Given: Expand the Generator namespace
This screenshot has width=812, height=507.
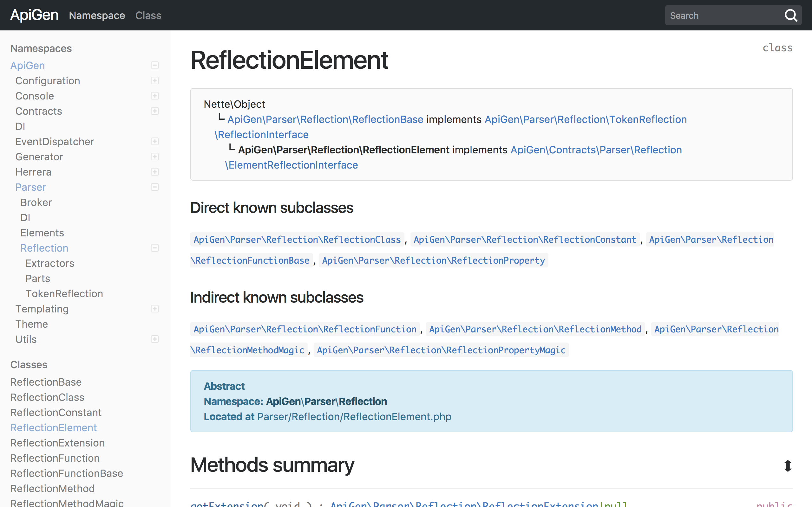Looking at the screenshot, I should tap(155, 156).
